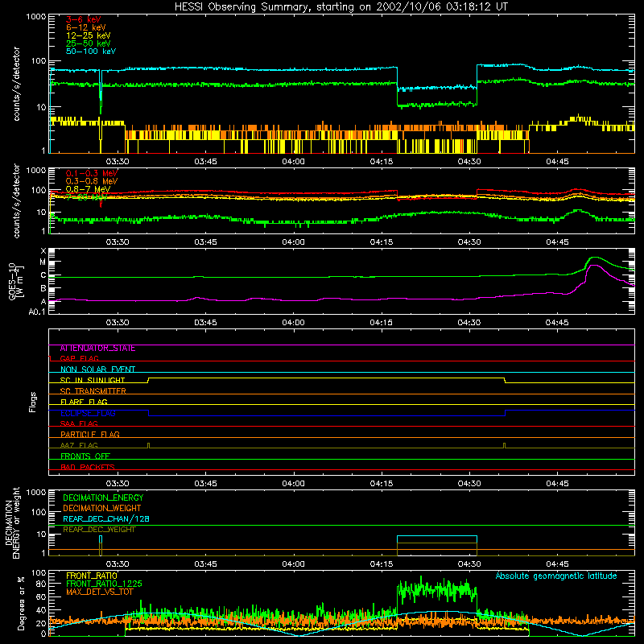The height and width of the screenshot is (644, 644).
Task: Click the 'Absolute geomagnetic latitude' label
Action: click(x=556, y=576)
